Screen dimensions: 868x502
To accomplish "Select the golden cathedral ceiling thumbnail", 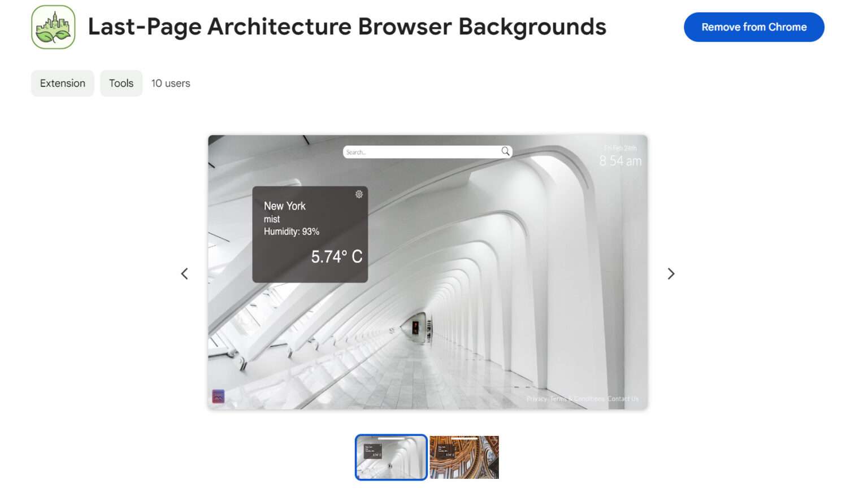I will 464,457.
